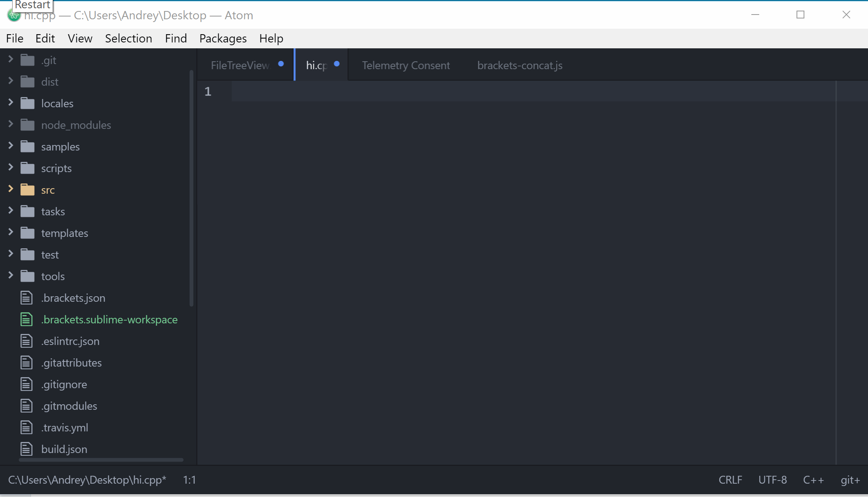Expand the src folder chevron
The height and width of the screenshot is (497, 868).
(x=11, y=189)
